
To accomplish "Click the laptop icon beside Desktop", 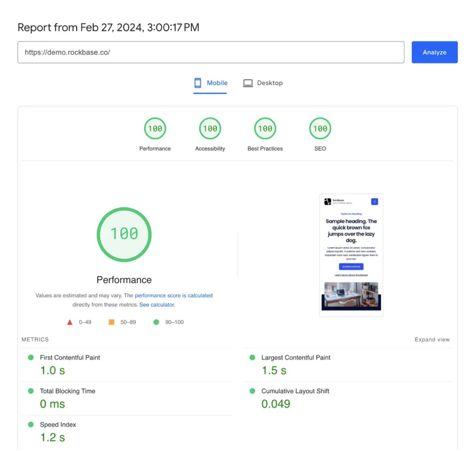I will (x=248, y=83).
